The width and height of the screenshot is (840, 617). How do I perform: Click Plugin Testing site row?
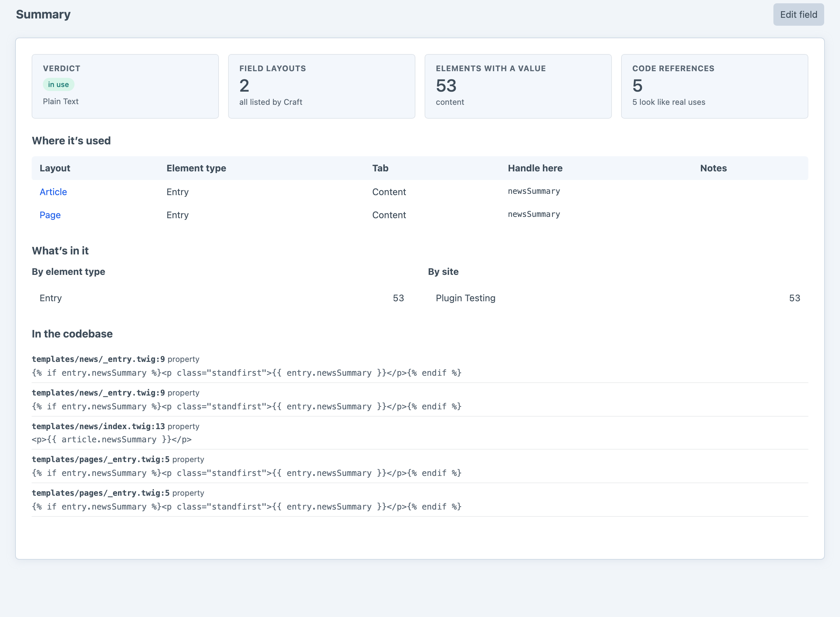pyautogui.click(x=618, y=298)
